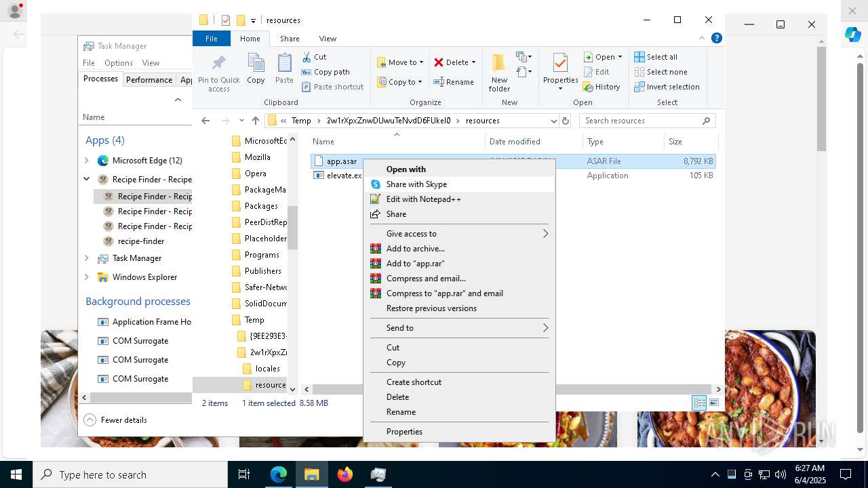Click the New folder icon
The width and height of the screenshot is (868, 488).
click(499, 64)
